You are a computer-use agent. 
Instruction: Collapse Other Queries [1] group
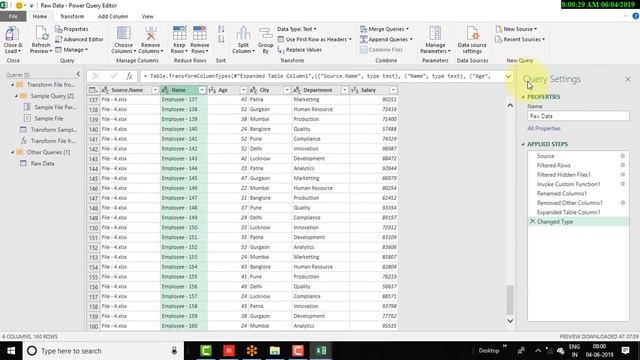[x=13, y=152]
